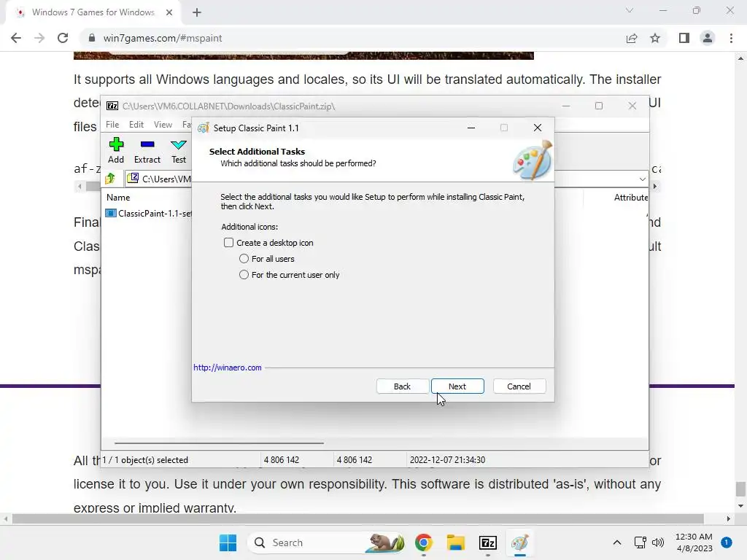
Task: Select ClassicPaint-1.1-setup file row
Action: click(x=149, y=214)
